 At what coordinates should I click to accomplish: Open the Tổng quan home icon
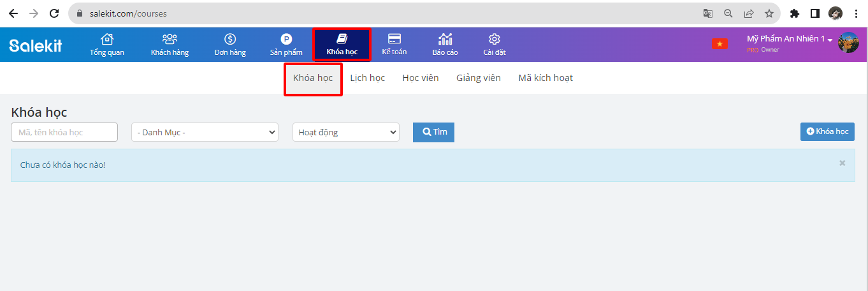(x=107, y=40)
